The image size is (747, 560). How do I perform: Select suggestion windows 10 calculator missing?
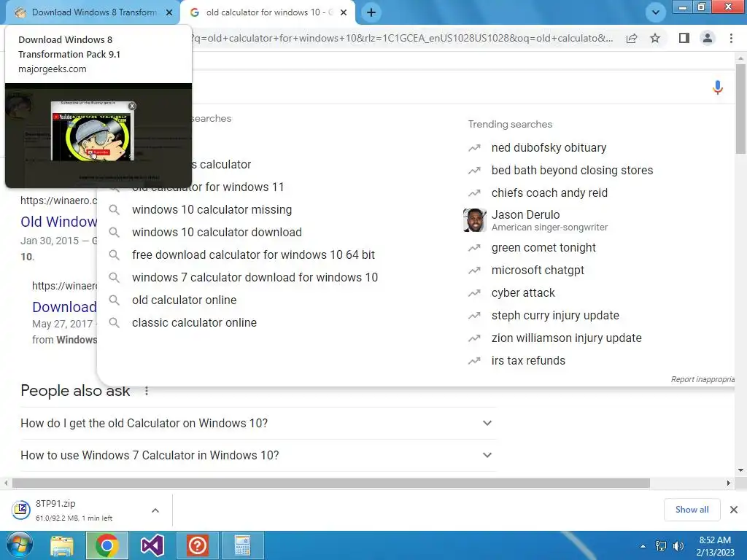[212, 209]
